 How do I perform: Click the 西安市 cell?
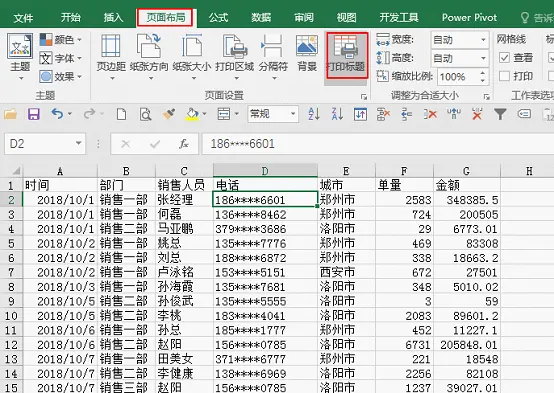(346, 272)
